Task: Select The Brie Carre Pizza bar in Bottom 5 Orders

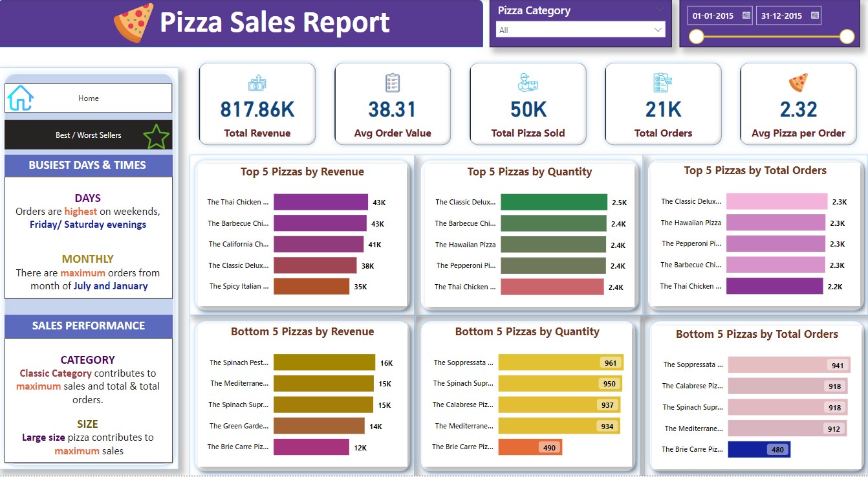Action: pos(759,449)
